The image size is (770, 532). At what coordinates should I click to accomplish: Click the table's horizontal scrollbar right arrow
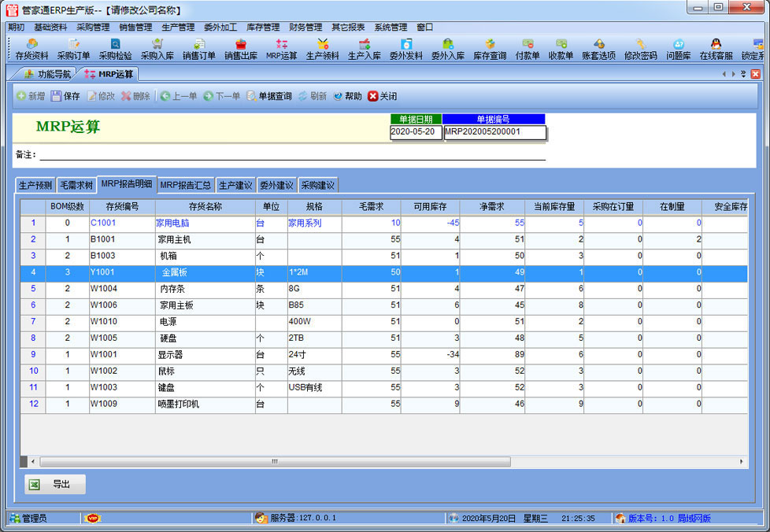pyautogui.click(x=742, y=461)
